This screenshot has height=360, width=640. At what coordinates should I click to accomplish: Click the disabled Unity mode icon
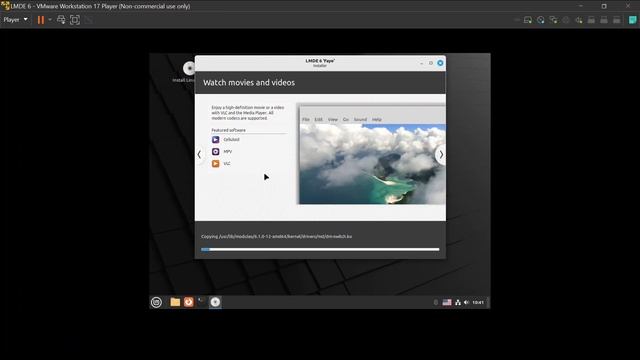tap(89, 20)
